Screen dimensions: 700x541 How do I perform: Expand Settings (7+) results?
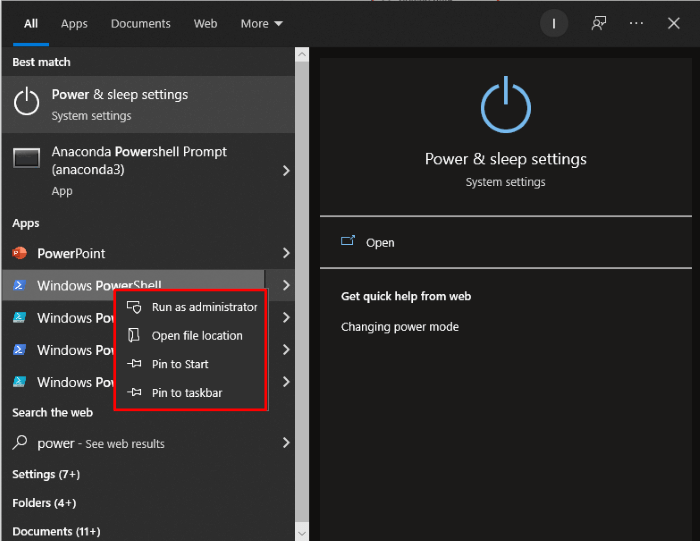click(x=46, y=474)
